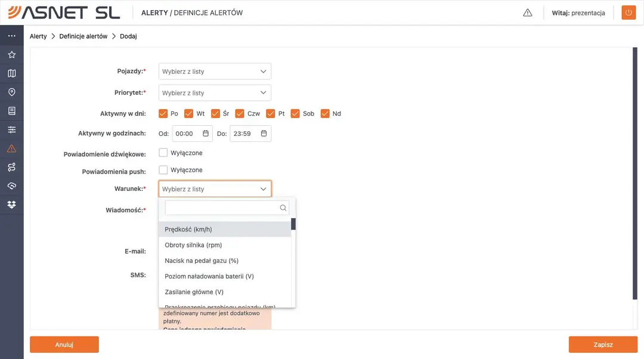Open the sliders settings sidebar icon
644x359 pixels.
point(11,129)
